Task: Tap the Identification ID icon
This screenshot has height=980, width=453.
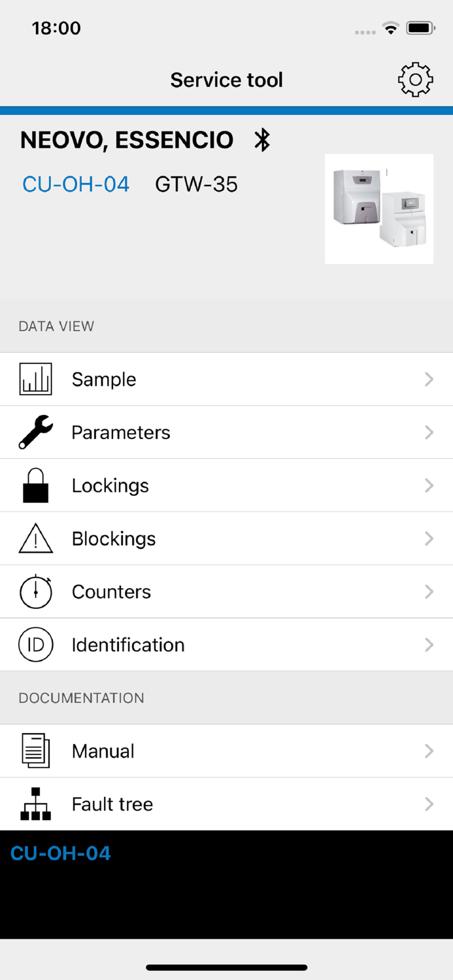Action: (x=36, y=645)
